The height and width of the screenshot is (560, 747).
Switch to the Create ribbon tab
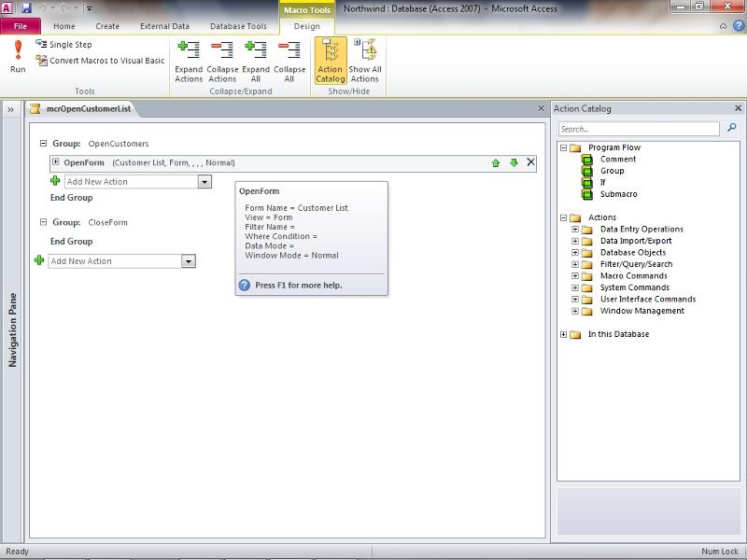tap(107, 26)
